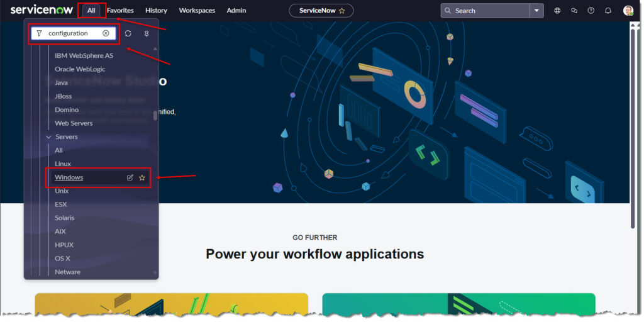
Task: Switch to the Workspaces menu
Action: coord(197,11)
